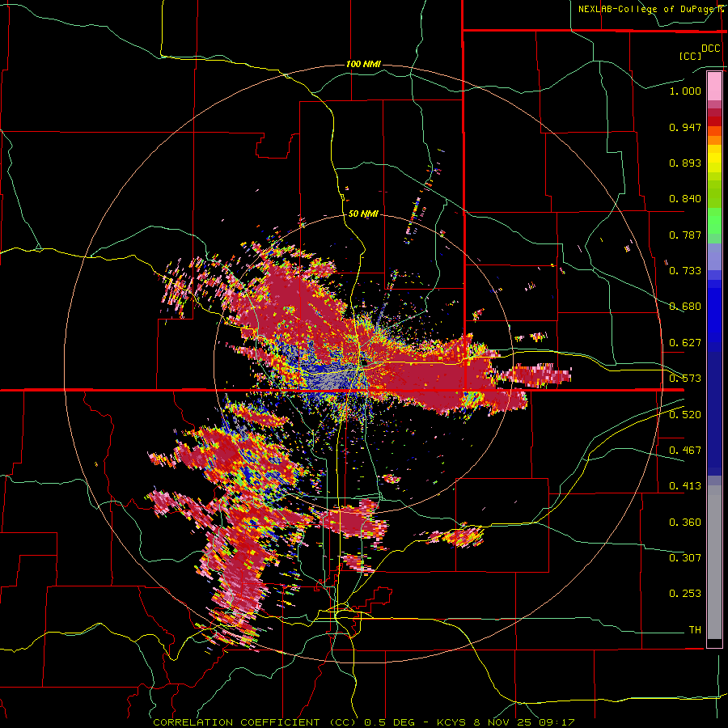
Task: Pick the green color bar segment
Action: pyautogui.click(x=714, y=221)
